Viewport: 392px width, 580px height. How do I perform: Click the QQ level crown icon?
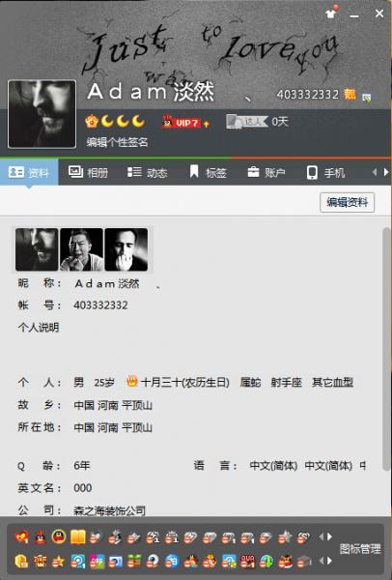(92, 122)
